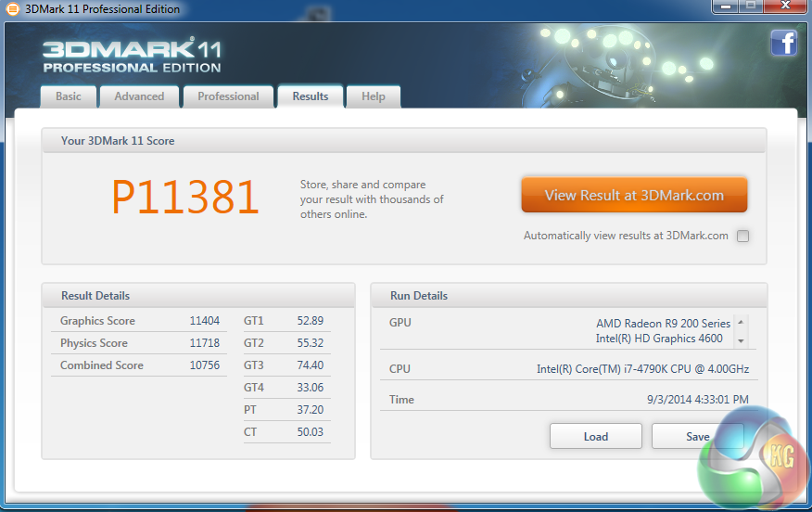
Task: Click the Graphics Score label
Action: (97, 321)
